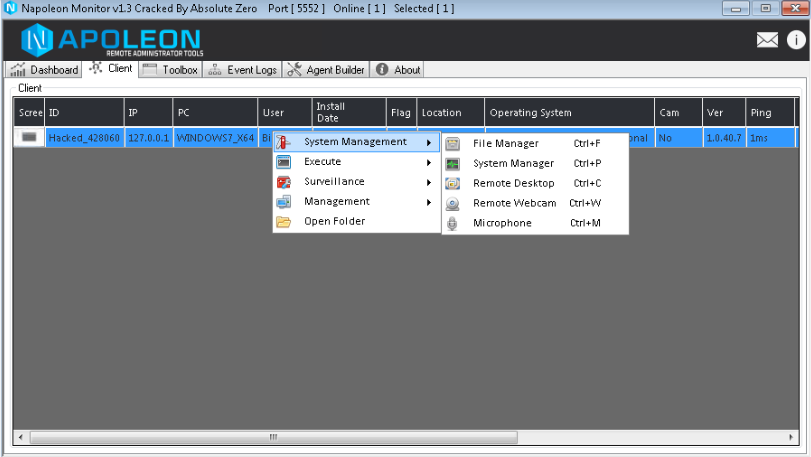Go to the Dashboard tab
This screenshot has width=811, height=457.
click(x=45, y=70)
